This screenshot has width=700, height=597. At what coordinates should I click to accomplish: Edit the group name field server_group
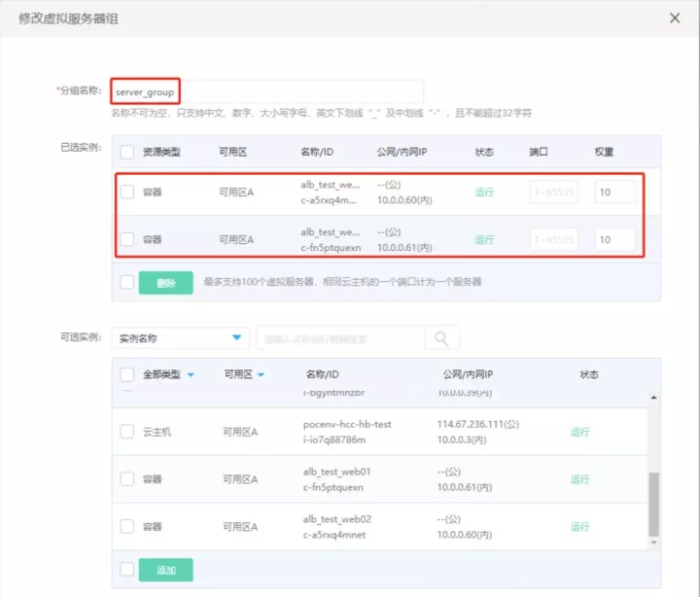pos(267,92)
